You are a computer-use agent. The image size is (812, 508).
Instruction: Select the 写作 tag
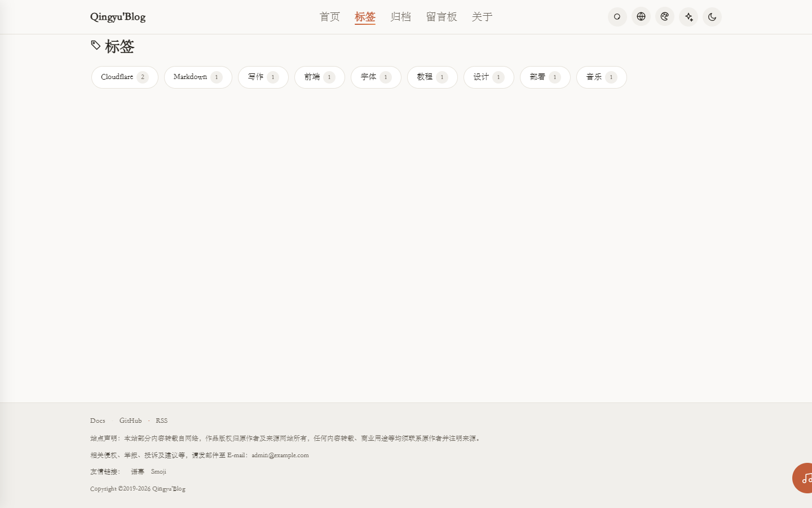pyautogui.click(x=263, y=77)
